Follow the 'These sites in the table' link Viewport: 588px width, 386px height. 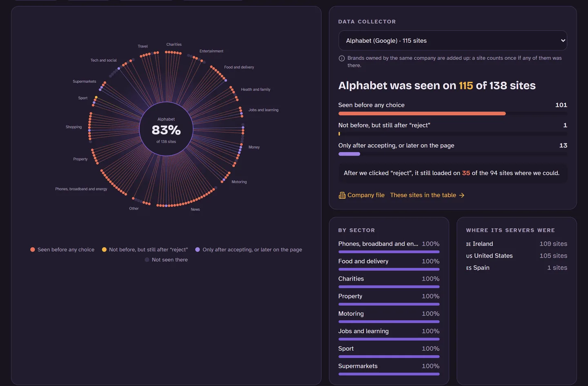tap(427, 195)
